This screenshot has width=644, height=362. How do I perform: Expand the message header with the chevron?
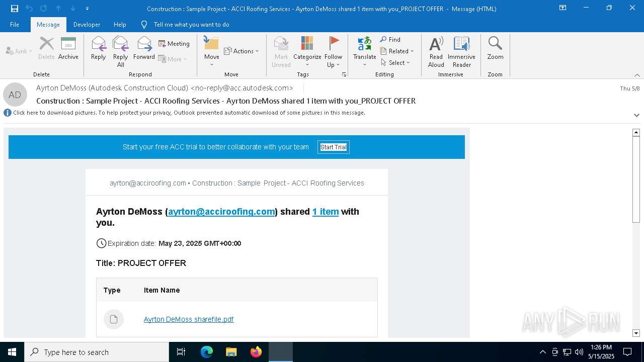(x=636, y=115)
